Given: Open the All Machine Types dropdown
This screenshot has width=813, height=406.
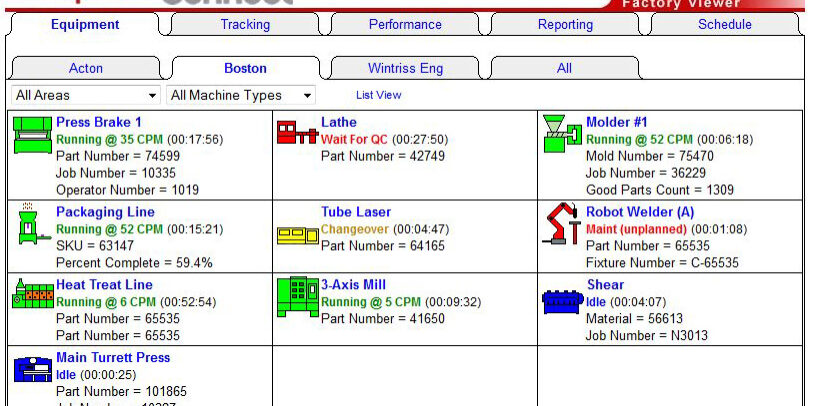Looking at the screenshot, I should pyautogui.click(x=241, y=95).
